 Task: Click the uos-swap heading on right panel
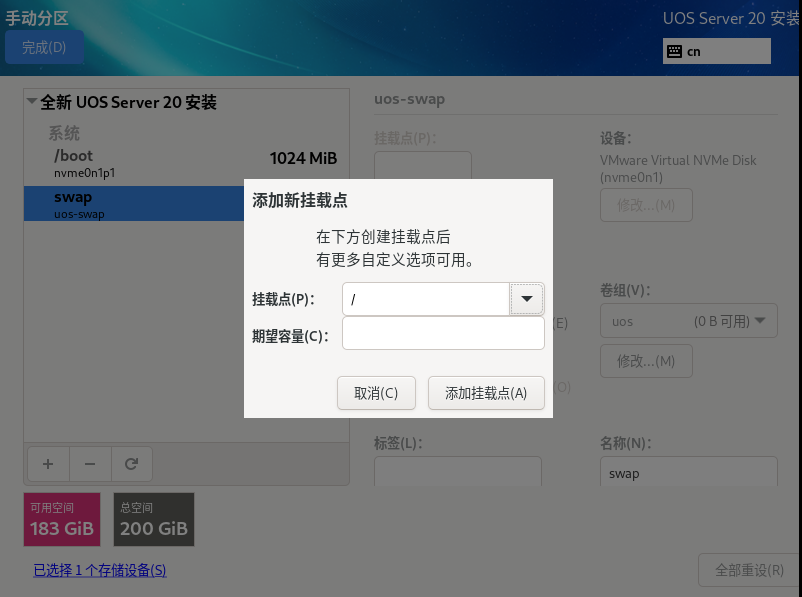(x=409, y=99)
